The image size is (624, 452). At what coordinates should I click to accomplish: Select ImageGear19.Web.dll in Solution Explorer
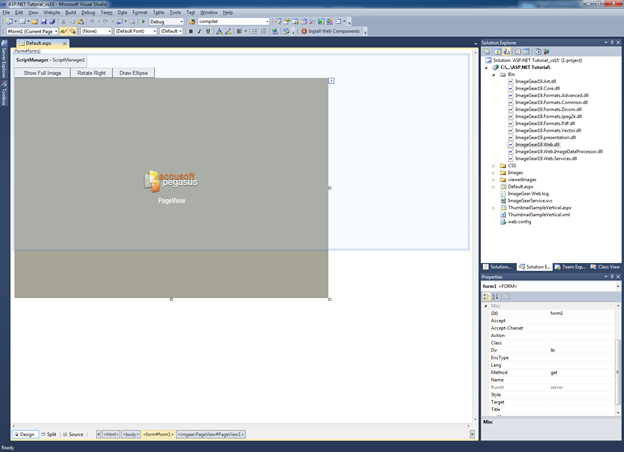pos(537,144)
